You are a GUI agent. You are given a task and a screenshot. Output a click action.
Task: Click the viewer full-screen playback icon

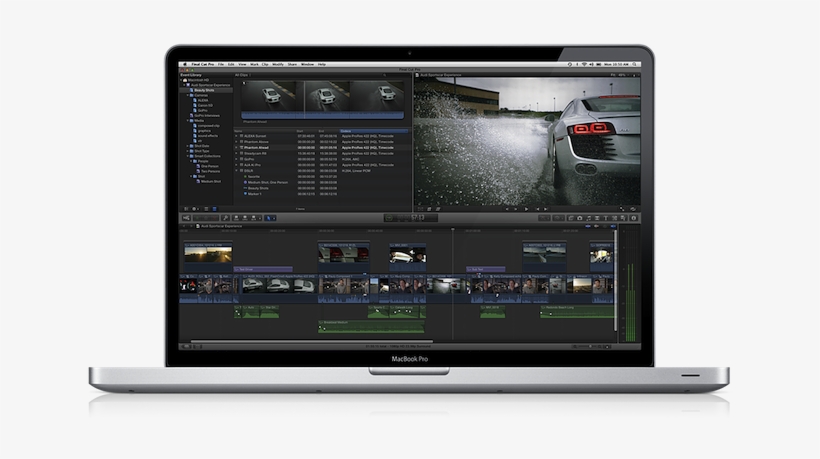pos(622,209)
